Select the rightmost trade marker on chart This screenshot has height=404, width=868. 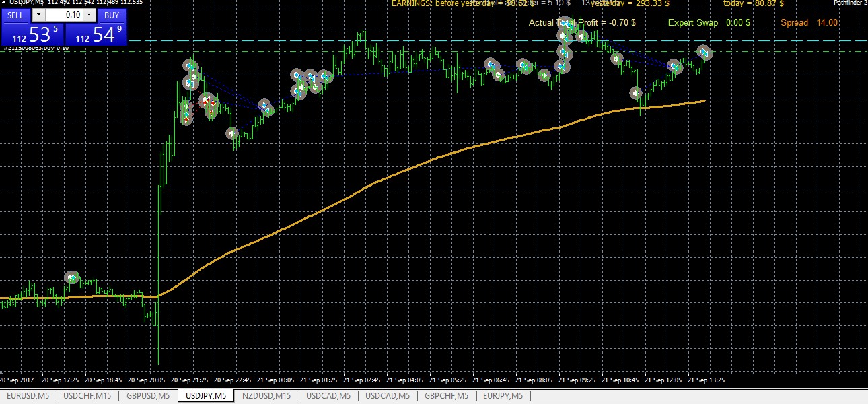click(x=704, y=52)
